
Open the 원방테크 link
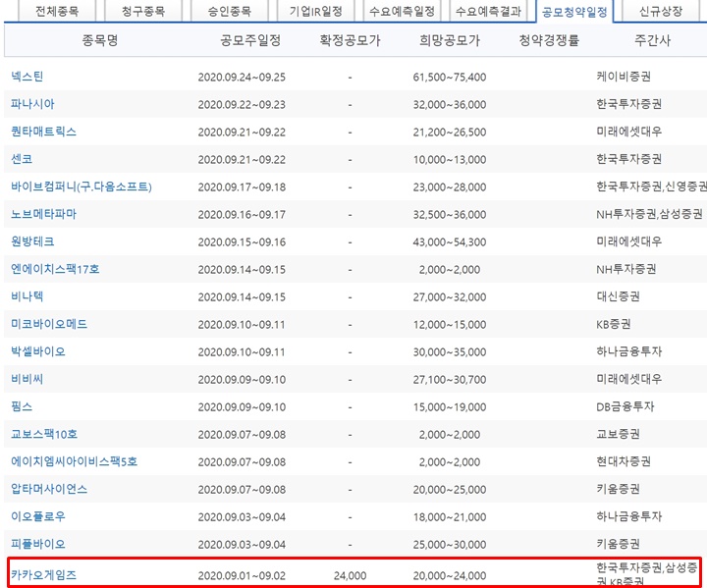pyautogui.click(x=32, y=241)
